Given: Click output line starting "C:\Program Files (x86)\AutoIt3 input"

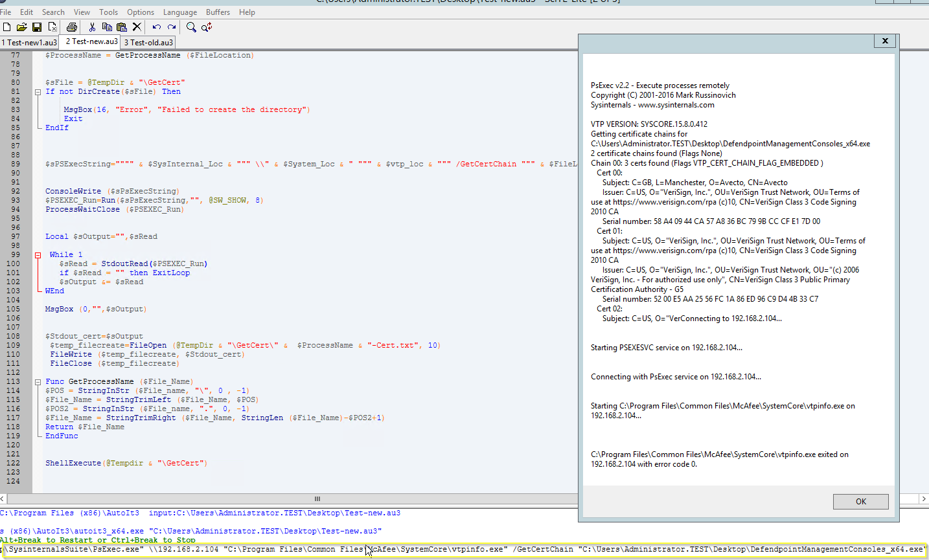Looking at the screenshot, I should 200,513.
